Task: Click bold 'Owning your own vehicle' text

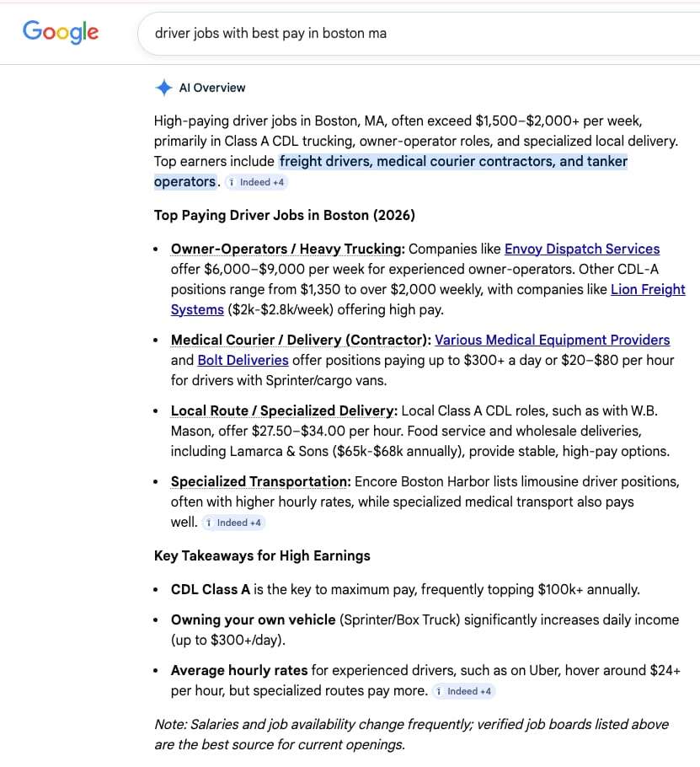Action: tap(253, 619)
